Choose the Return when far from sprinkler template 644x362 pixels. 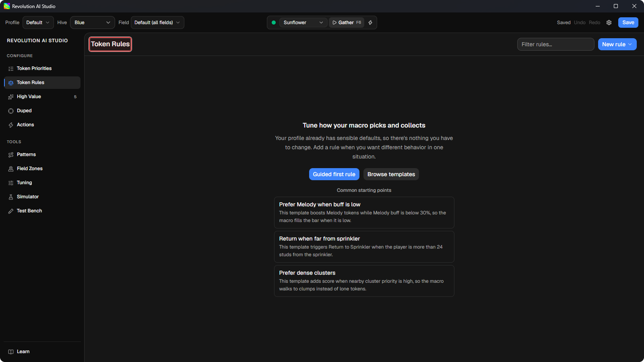click(364, 247)
